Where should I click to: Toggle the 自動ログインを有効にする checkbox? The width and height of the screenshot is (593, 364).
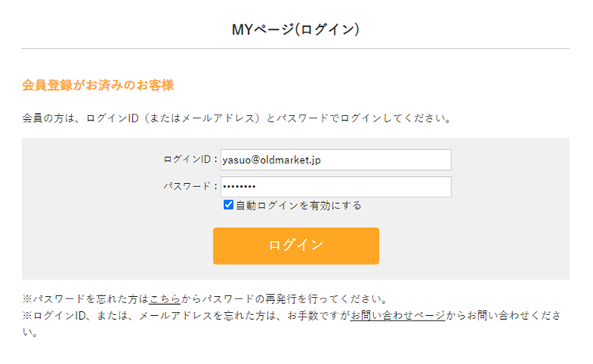229,205
